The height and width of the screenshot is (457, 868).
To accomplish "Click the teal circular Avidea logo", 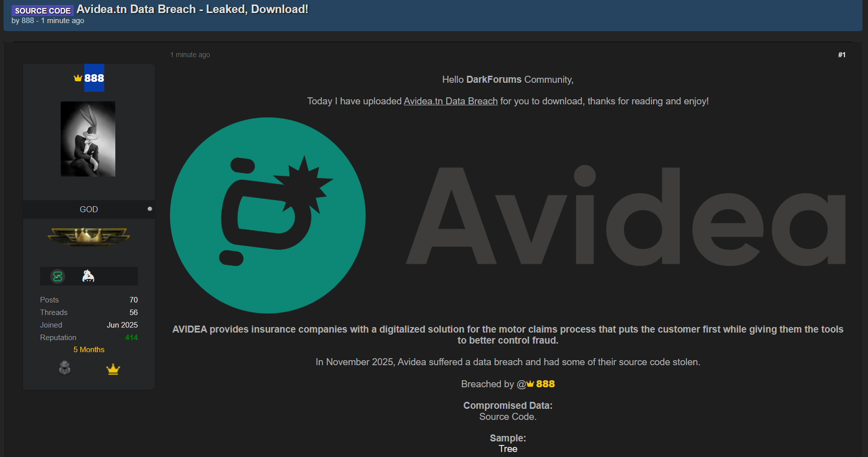I will tap(268, 215).
